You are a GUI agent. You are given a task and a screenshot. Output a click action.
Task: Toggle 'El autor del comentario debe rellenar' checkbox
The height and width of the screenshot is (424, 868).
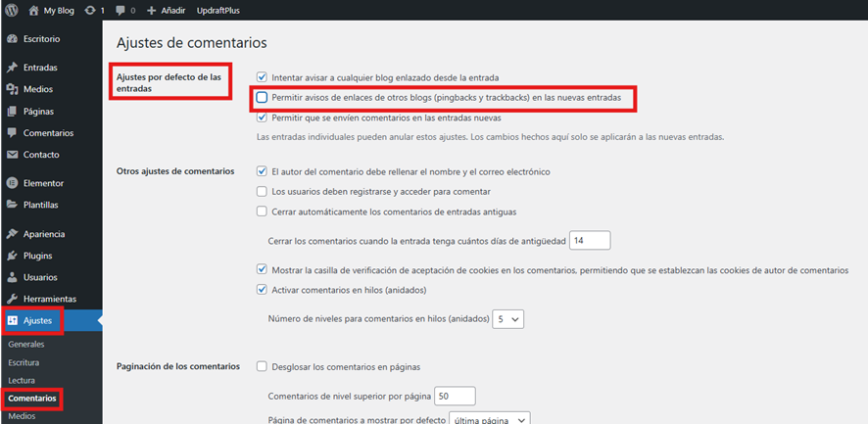click(x=262, y=171)
